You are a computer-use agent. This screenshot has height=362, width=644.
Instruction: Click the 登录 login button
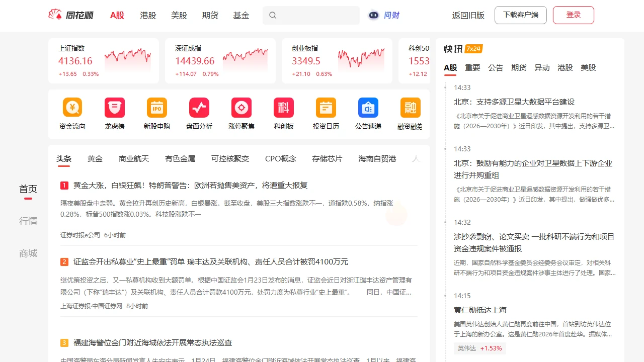tap(573, 15)
